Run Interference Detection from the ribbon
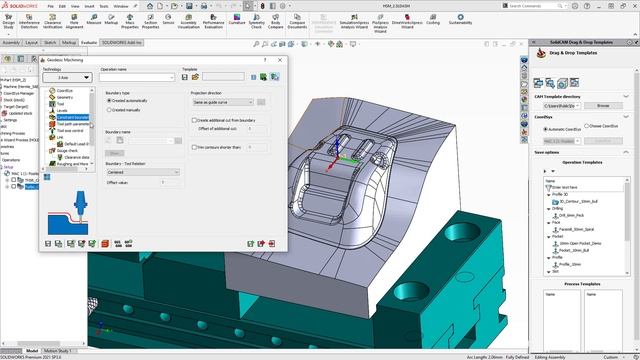Image resolution: width=640 pixels, height=360 pixels. (29, 21)
